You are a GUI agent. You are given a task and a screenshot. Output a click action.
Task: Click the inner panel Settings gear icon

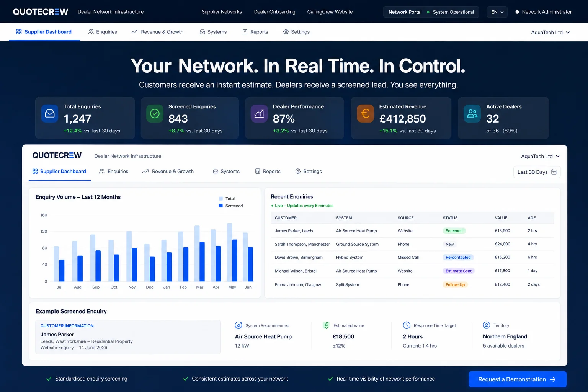click(x=298, y=171)
